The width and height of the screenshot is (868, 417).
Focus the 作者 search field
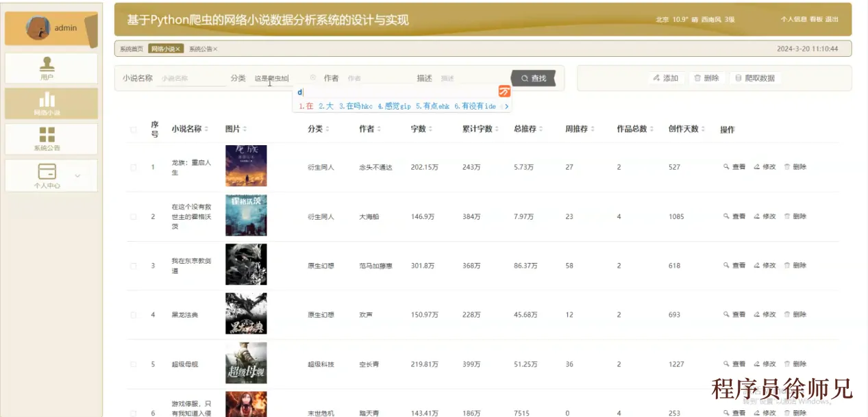377,79
